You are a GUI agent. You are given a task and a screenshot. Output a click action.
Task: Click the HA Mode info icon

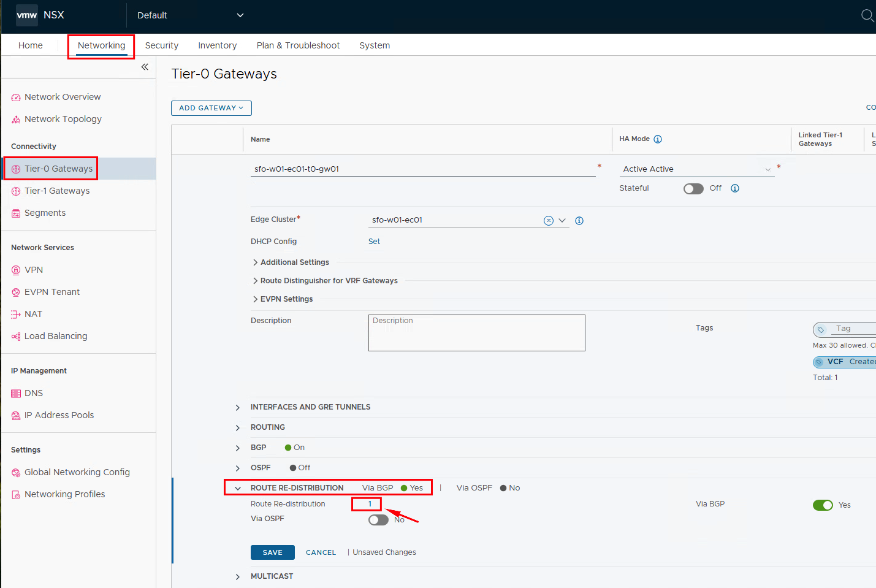pyautogui.click(x=658, y=139)
